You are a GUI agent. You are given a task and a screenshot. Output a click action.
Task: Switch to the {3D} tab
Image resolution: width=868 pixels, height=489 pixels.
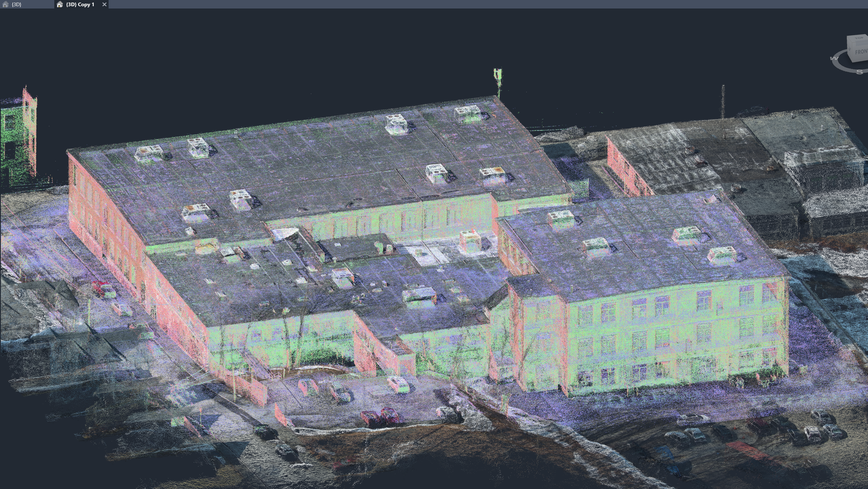point(17,5)
